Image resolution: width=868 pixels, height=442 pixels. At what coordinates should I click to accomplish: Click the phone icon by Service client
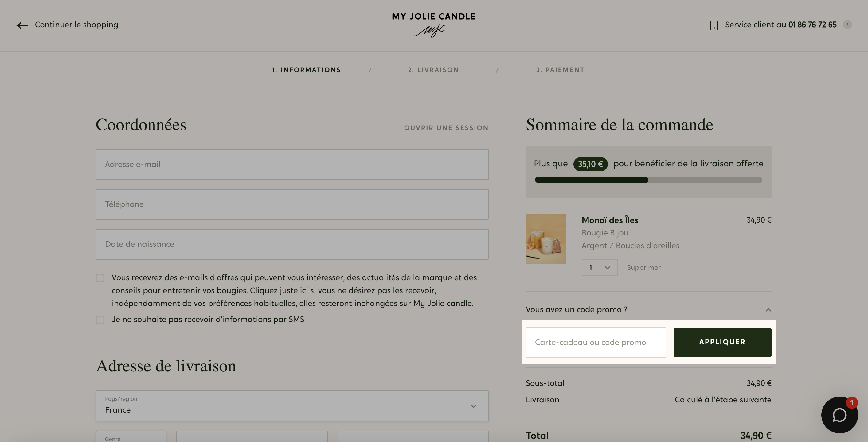tap(714, 25)
